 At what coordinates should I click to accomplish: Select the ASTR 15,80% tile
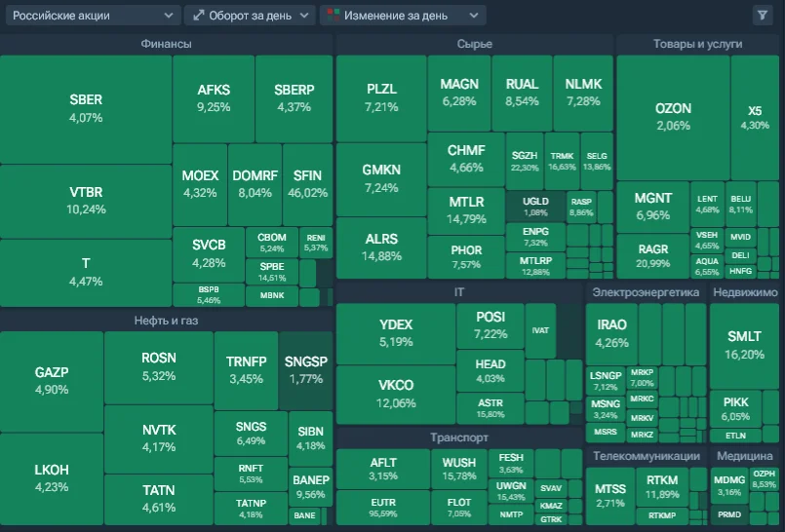coord(491,408)
